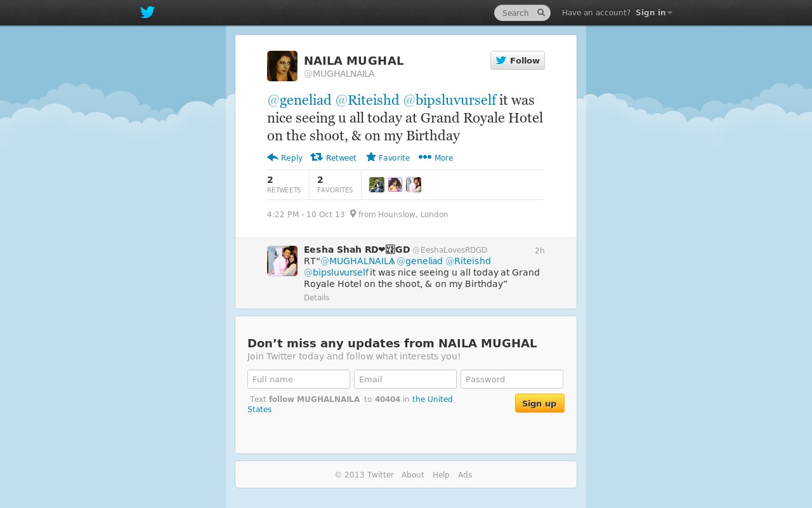Open the About footer link
The image size is (812, 508).
413,475
